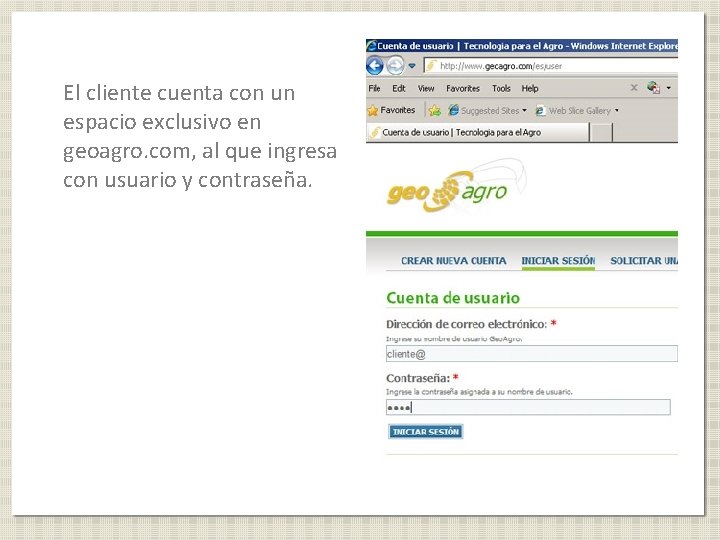Expand the Web Slice Gallery dropdown arrow
The width and height of the screenshot is (720, 540).
point(617,111)
